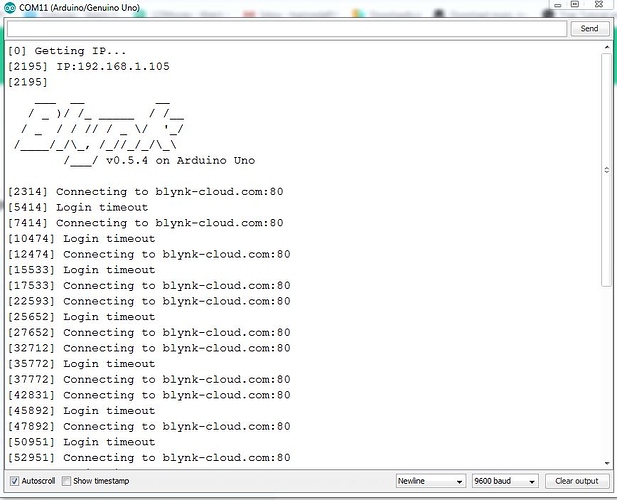
Task: Open the 9600 baud rate dropdown
Action: point(505,481)
